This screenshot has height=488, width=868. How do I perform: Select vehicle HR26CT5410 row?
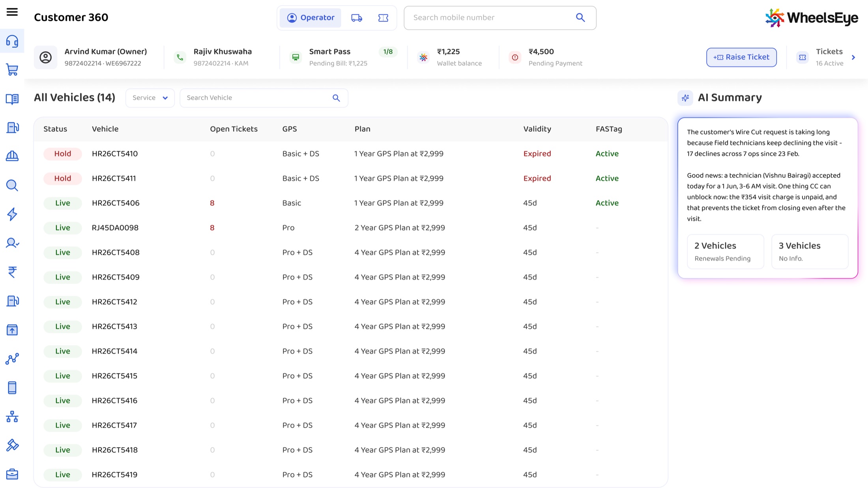coord(351,154)
